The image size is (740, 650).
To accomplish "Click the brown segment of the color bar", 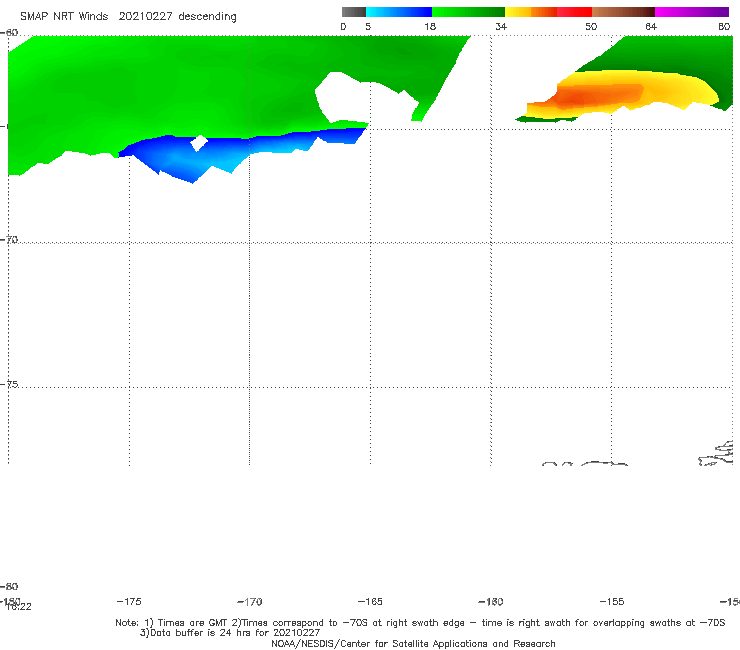I will coord(623,12).
